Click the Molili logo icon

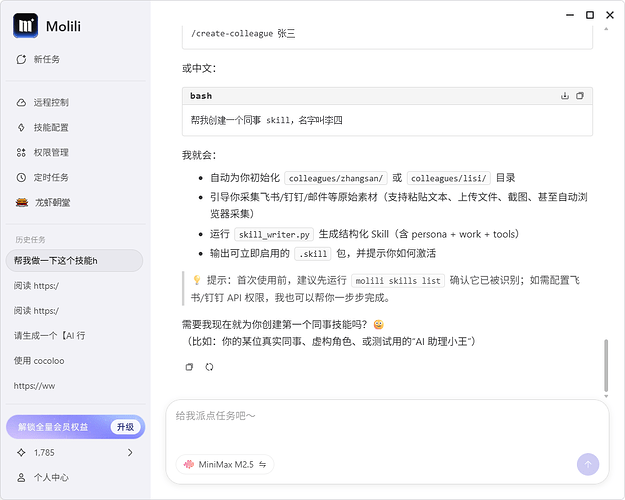pos(25,24)
